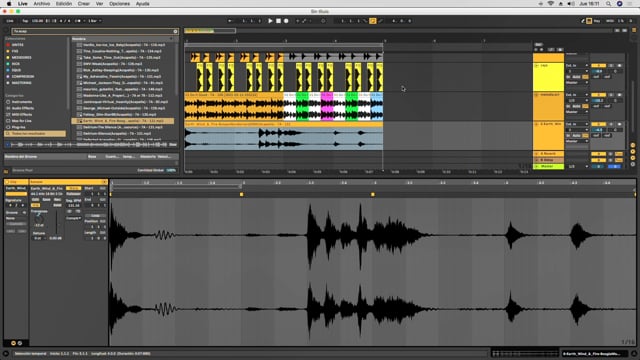
Task: Arm the KICK track for recording
Action: pos(619,66)
